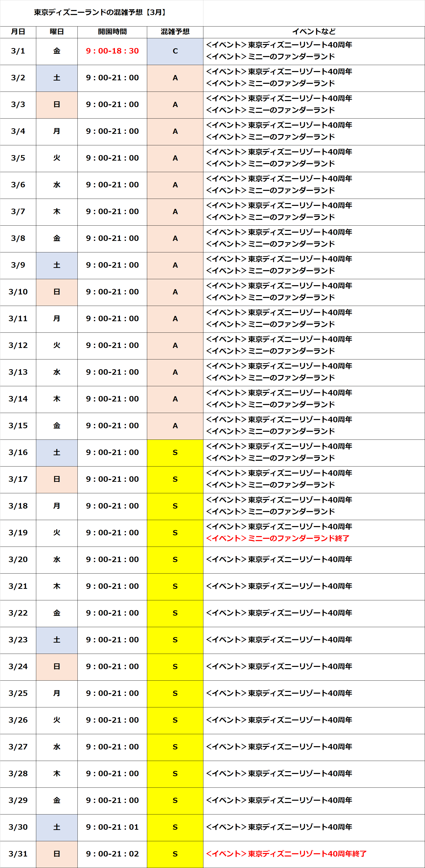
Task: Select the イベントなど column header
Action: 314,32
